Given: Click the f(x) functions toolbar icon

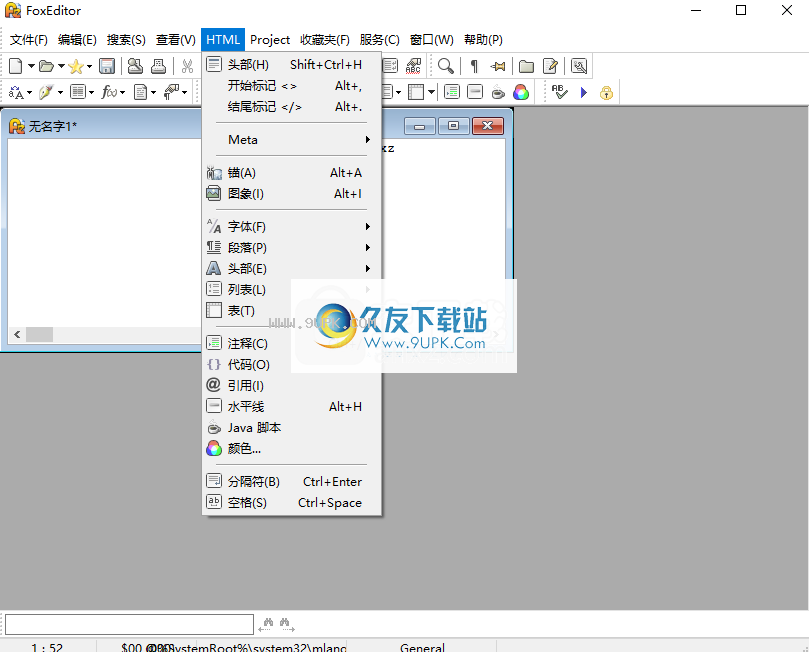Looking at the screenshot, I should (109, 92).
